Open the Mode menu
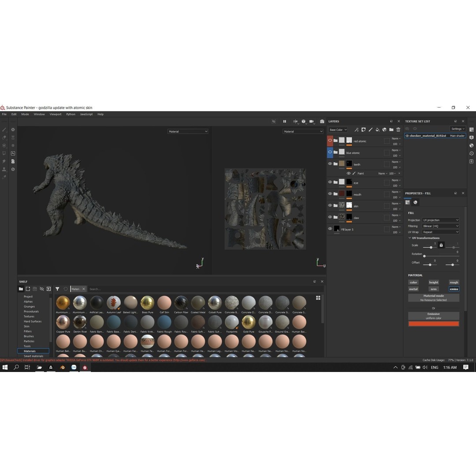The width and height of the screenshot is (476, 476). (x=25, y=114)
